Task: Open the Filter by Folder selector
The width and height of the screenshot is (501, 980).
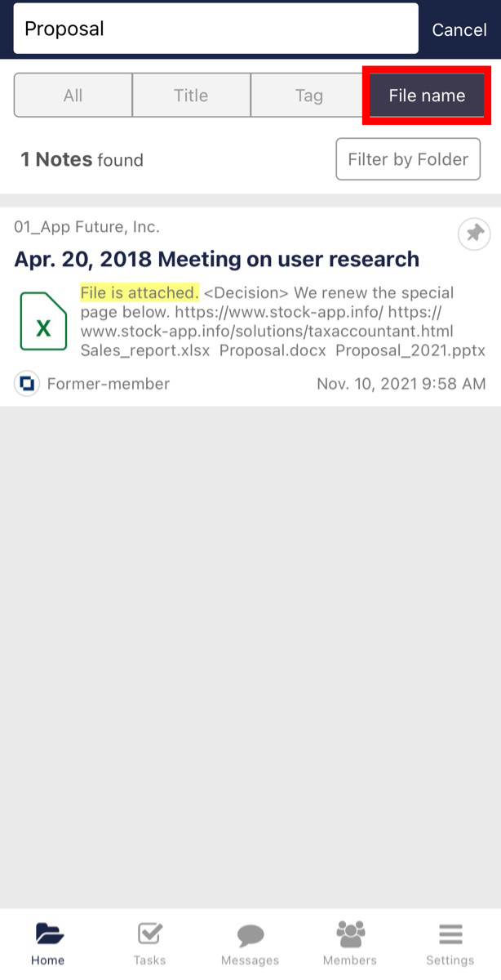Action: tap(408, 158)
